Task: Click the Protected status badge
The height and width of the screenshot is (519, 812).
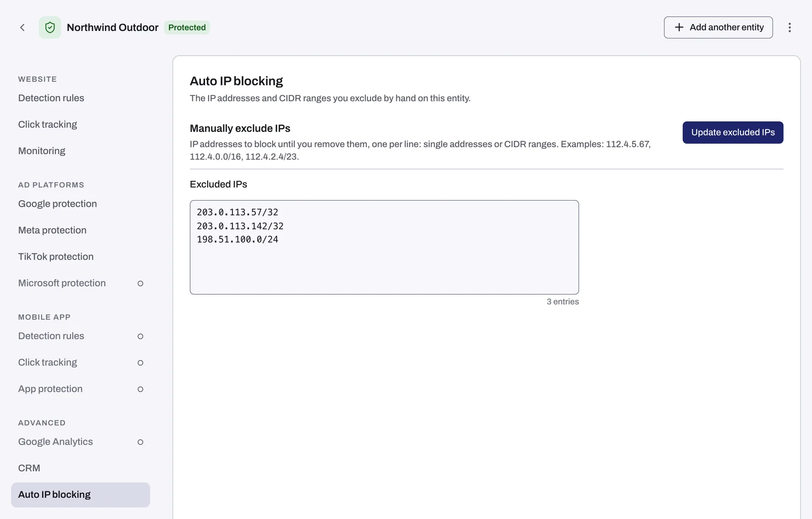Action: point(187,27)
